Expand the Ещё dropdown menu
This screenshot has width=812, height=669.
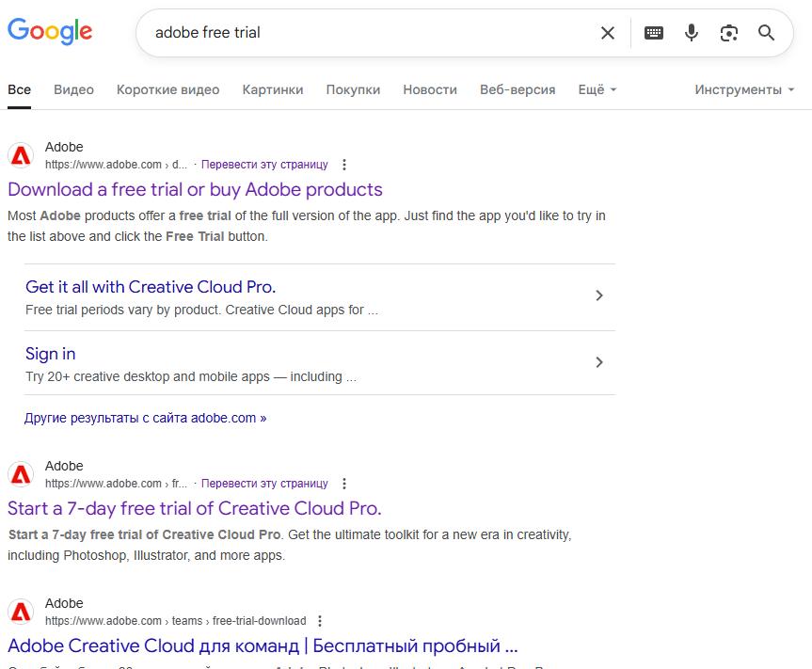(597, 89)
